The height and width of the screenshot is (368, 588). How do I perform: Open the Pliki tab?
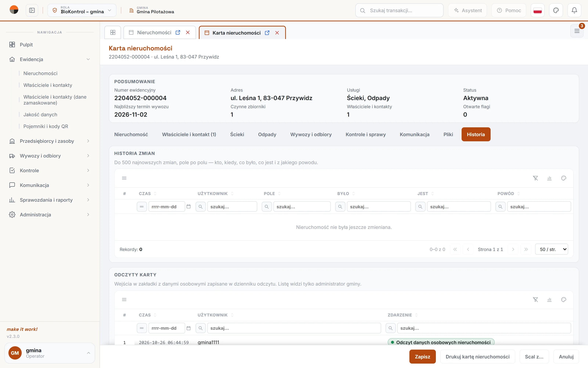coord(448,134)
